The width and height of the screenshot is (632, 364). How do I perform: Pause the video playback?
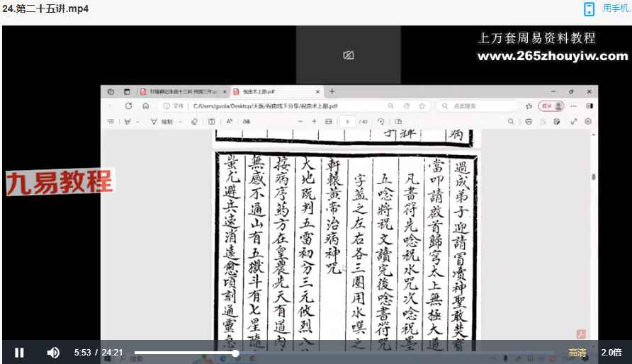click(19, 353)
